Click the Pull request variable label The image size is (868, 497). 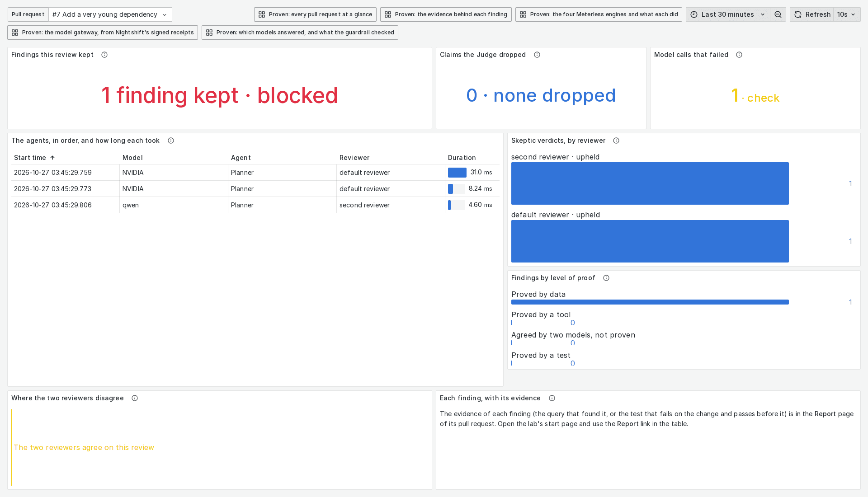[28, 14]
